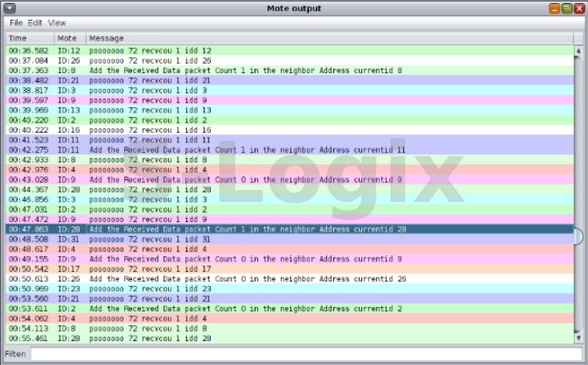Maximize the Mote output window
The width and height of the screenshot is (588, 365).
[x=567, y=8]
